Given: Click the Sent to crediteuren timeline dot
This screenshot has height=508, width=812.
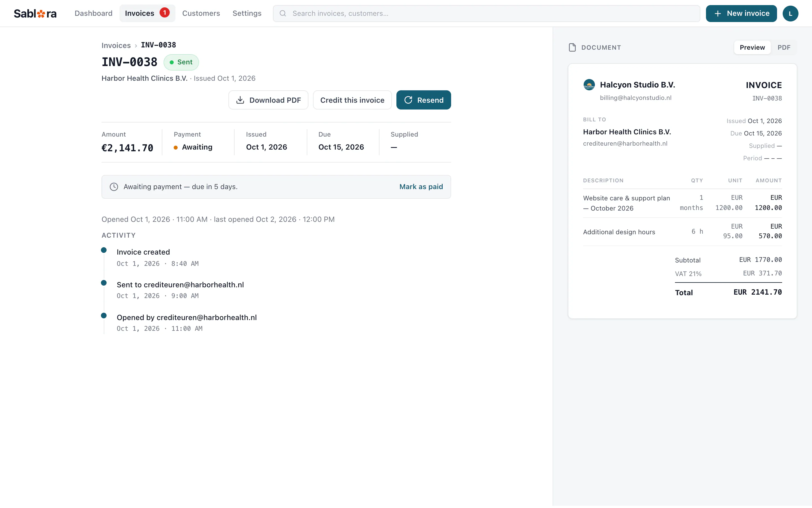Looking at the screenshot, I should [x=104, y=283].
